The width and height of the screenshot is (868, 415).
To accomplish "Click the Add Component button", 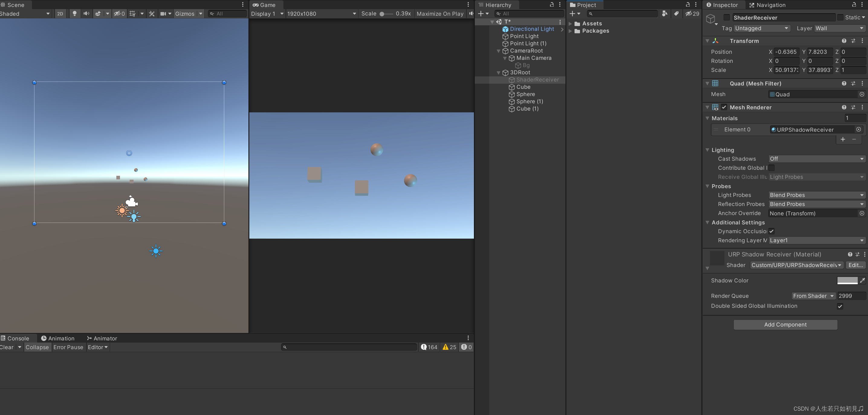I will [x=785, y=324].
